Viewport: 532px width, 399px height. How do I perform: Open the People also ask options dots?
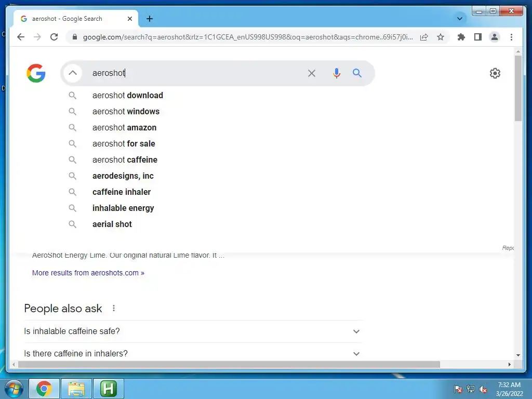click(x=114, y=308)
